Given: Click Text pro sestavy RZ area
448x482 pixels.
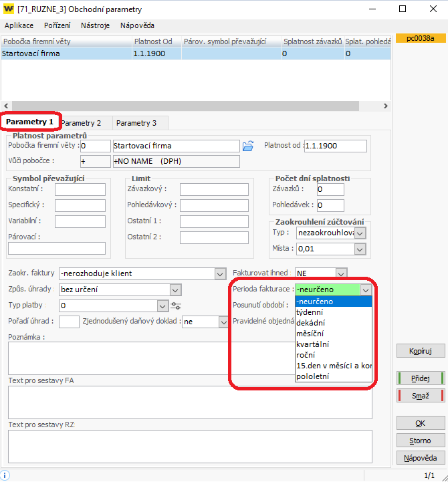Looking at the screenshot, I should (190, 447).
